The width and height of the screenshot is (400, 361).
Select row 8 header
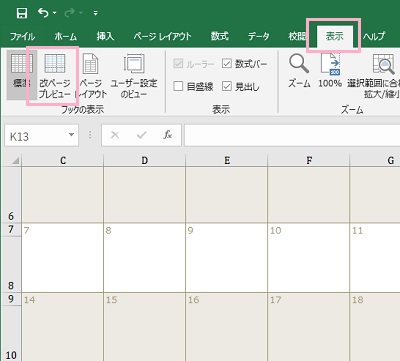11,264
